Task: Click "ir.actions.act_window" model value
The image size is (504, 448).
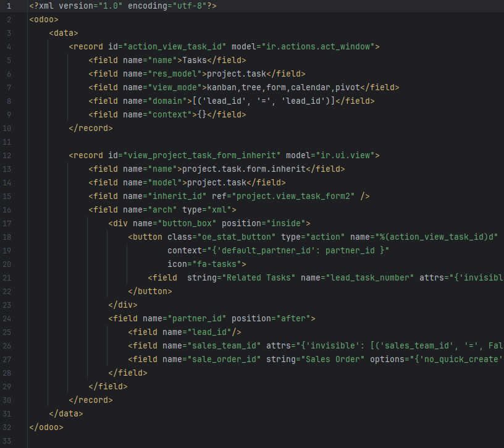Action: [x=318, y=46]
